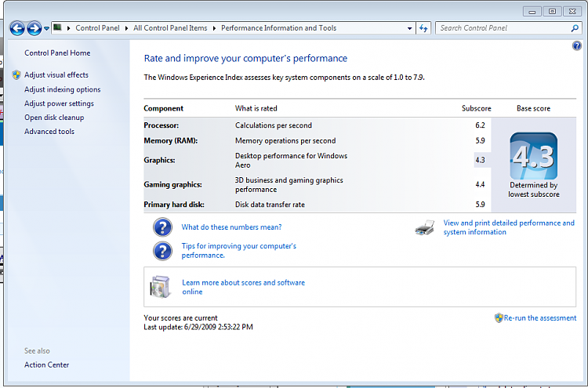
Task: Click the printer icon
Action: pyautogui.click(x=425, y=227)
